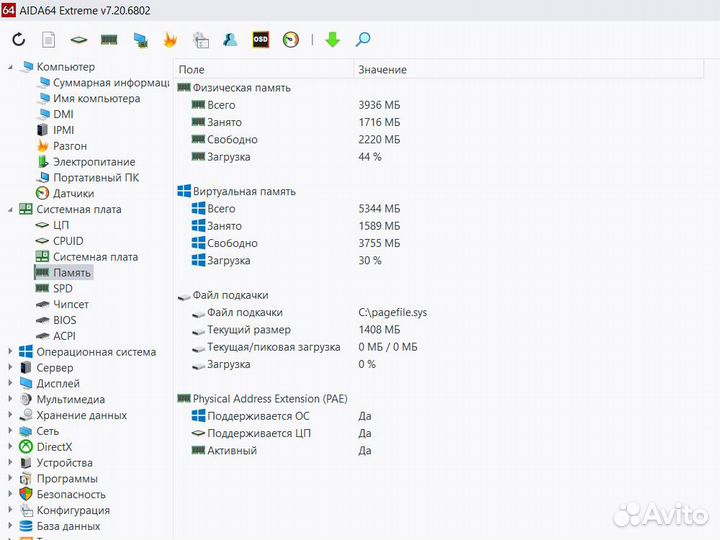The height and width of the screenshot is (540, 720).
Task: Click the 3936 МБ total value
Action: click(379, 105)
